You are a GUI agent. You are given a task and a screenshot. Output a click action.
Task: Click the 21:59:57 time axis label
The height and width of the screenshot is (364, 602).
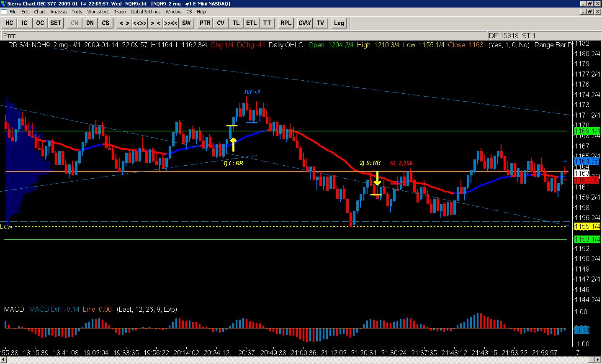(544, 353)
